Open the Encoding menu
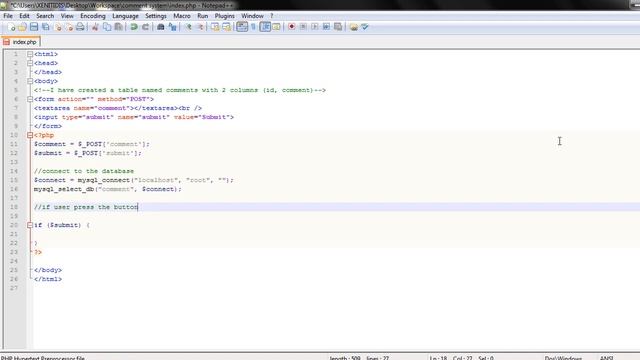 93,16
